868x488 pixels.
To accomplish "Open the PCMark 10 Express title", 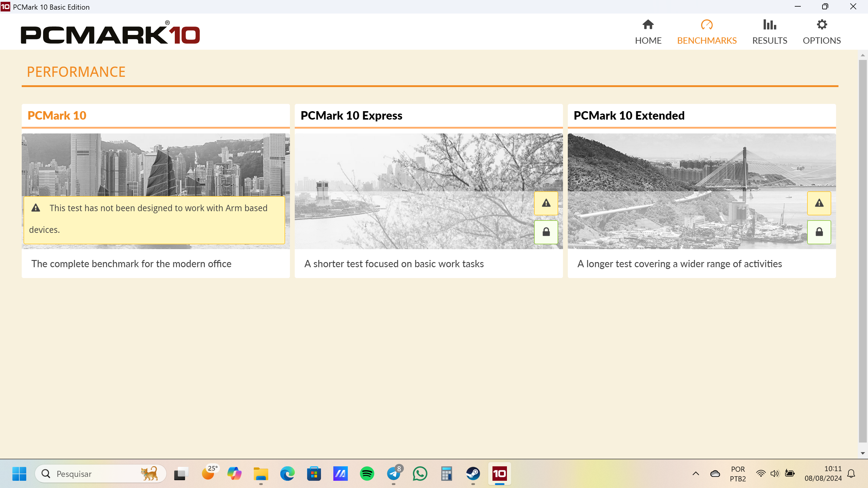I will 351,115.
